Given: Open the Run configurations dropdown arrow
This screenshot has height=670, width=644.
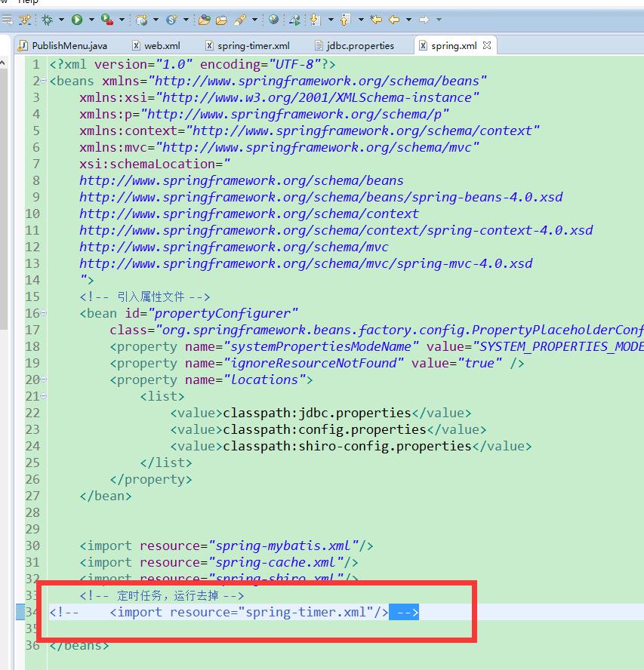Looking at the screenshot, I should [91, 20].
